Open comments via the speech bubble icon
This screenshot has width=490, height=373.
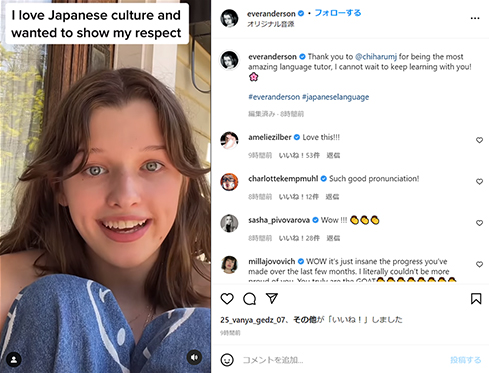249,299
